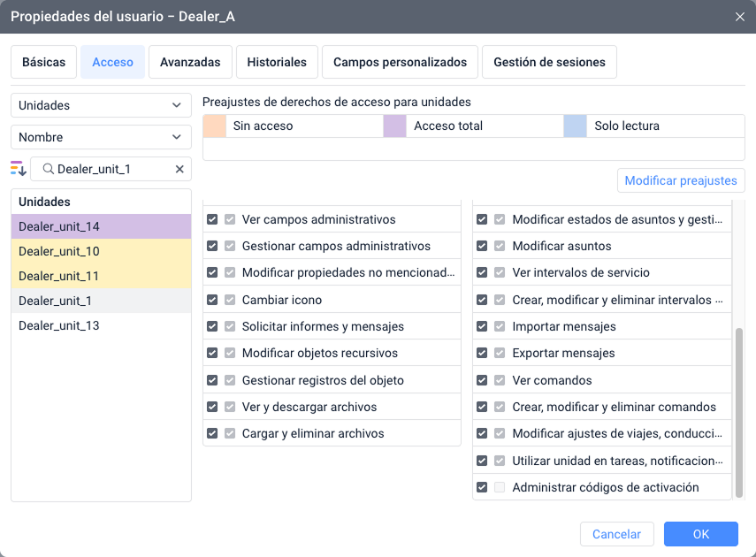Disable 'Ver comandos' access right
The height and width of the screenshot is (557, 756).
[482, 380]
